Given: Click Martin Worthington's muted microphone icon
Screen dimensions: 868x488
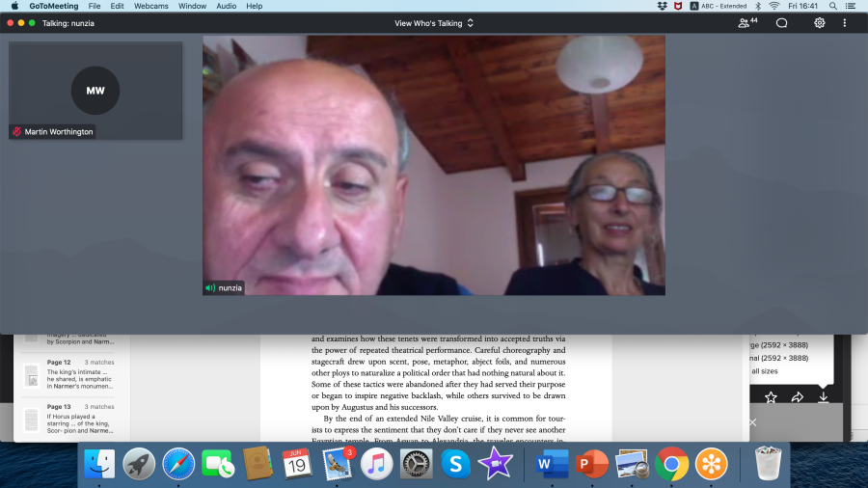Looking at the screenshot, I should tap(16, 132).
